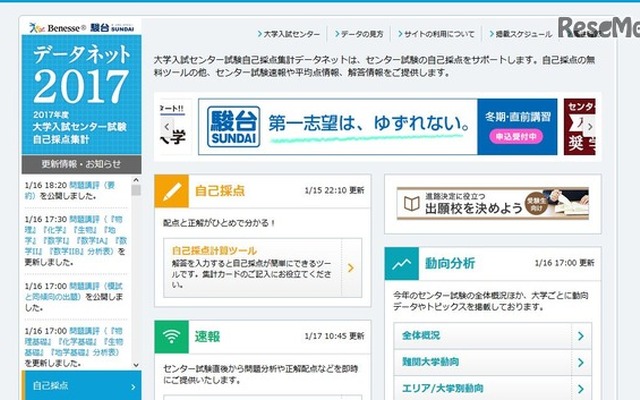Click scrollbar down arrow in news list

(136, 365)
